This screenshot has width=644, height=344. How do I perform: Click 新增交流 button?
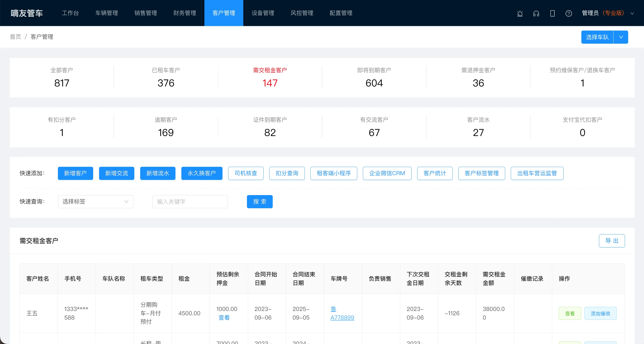pyautogui.click(x=116, y=173)
